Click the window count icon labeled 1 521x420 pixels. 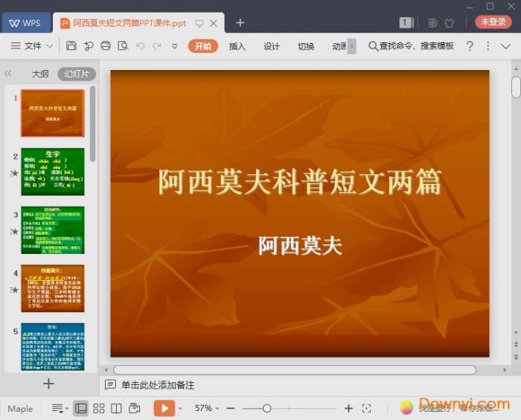click(x=406, y=22)
